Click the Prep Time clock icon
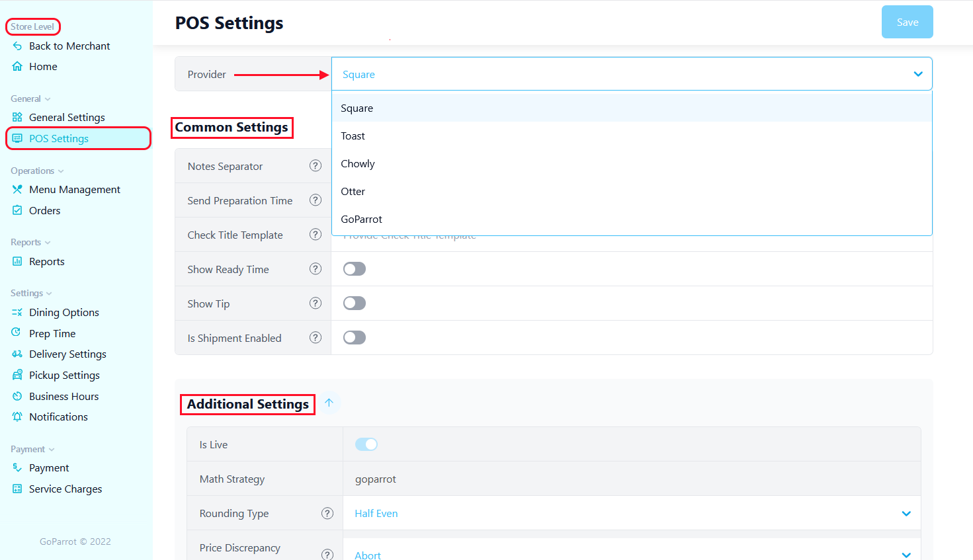 (x=16, y=333)
